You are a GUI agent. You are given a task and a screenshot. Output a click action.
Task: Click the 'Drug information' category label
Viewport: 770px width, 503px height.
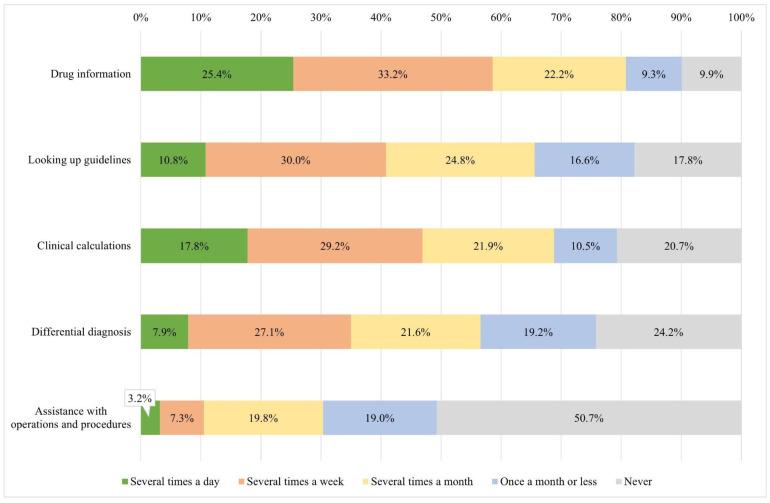coord(91,74)
